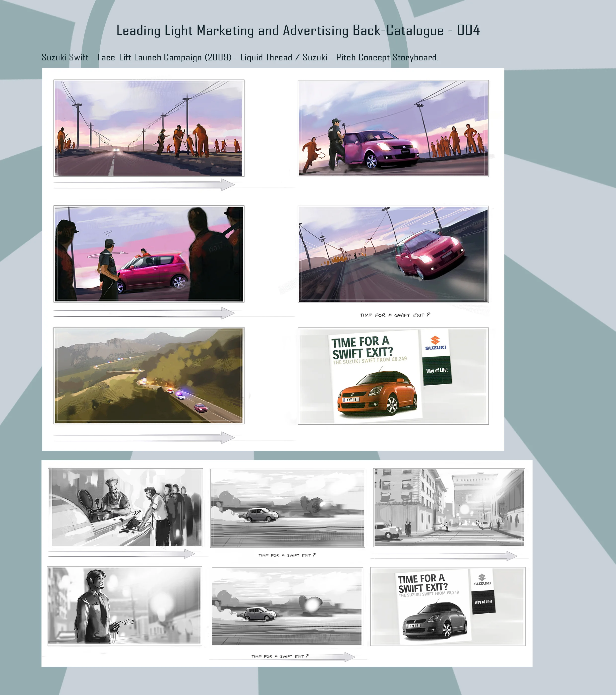Click the panel of the red Swift speeding downhill
Screen dimensions: 616x695
pyautogui.click(x=393, y=254)
